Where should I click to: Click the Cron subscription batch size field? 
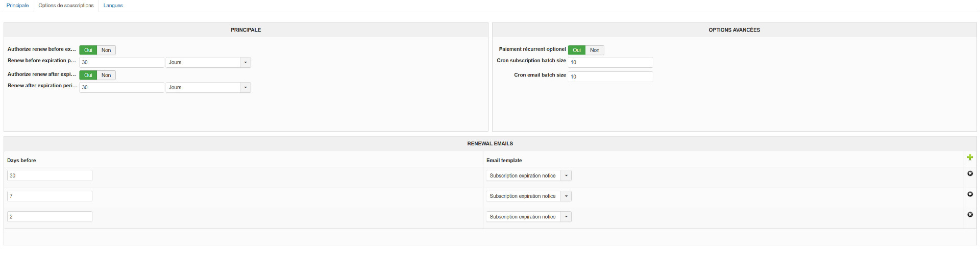(610, 62)
